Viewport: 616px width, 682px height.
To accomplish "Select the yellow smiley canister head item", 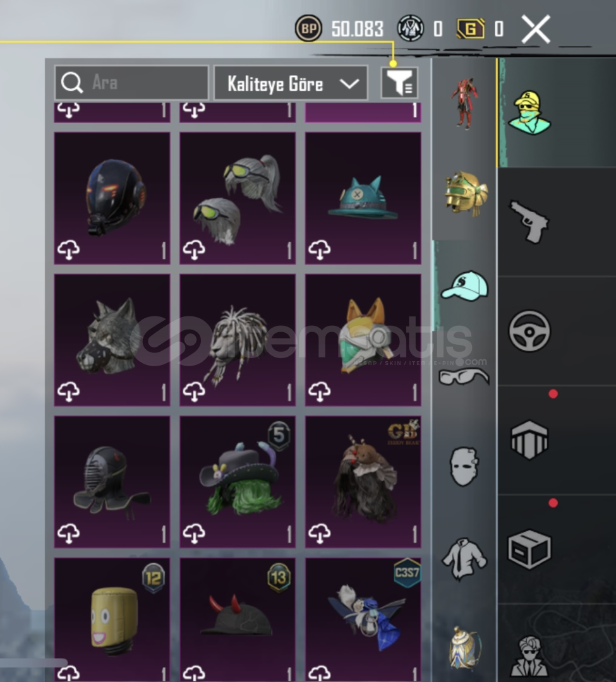I will [112, 619].
